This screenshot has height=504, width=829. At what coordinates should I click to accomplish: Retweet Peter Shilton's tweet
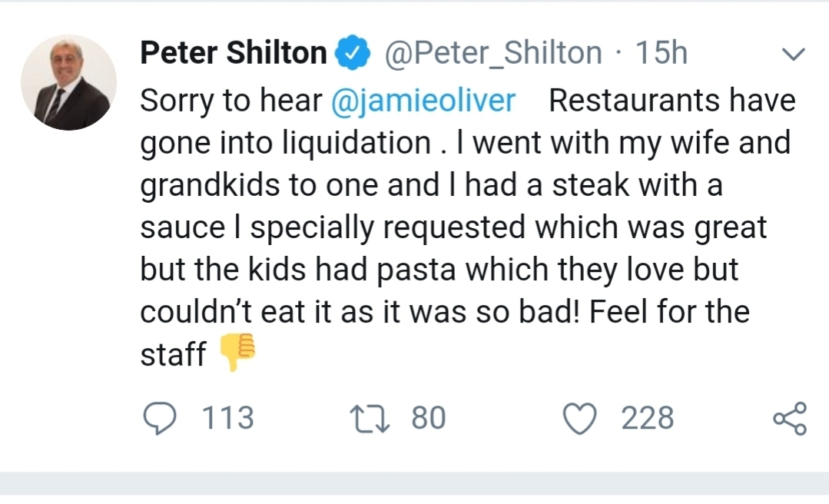(370, 418)
